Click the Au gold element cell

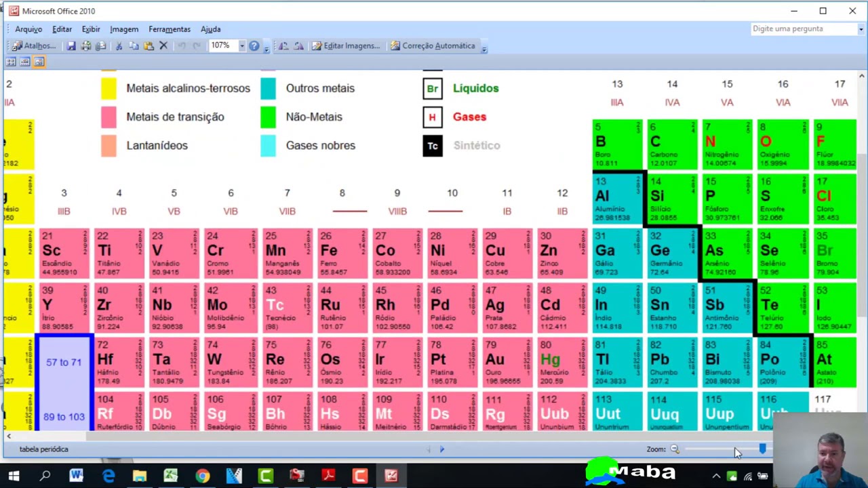[507, 362]
